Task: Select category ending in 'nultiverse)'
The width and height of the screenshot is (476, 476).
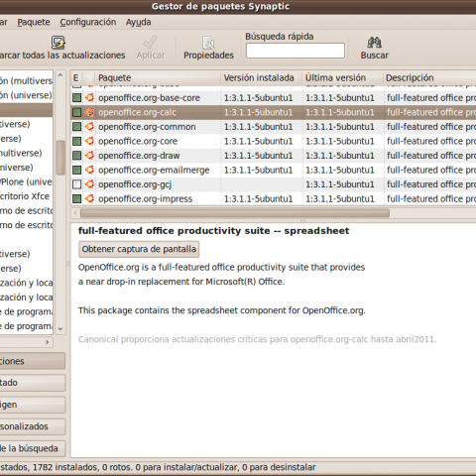Action: click(26, 153)
